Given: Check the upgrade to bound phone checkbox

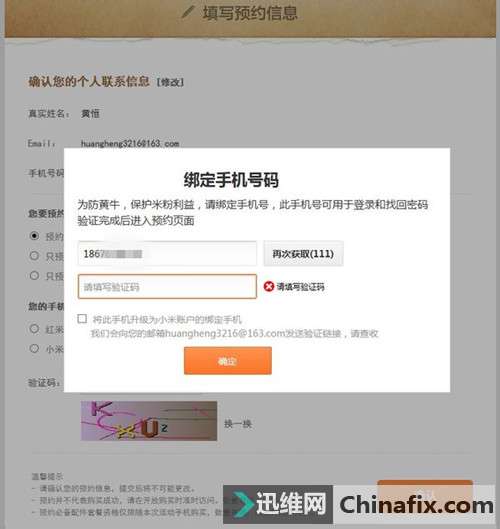Looking at the screenshot, I should [82, 319].
